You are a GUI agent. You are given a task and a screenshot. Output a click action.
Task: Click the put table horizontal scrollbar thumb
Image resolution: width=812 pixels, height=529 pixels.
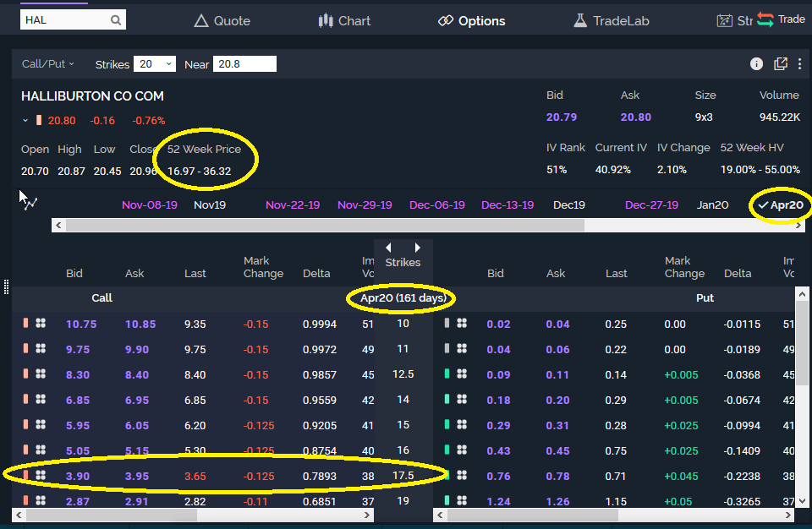point(533,515)
